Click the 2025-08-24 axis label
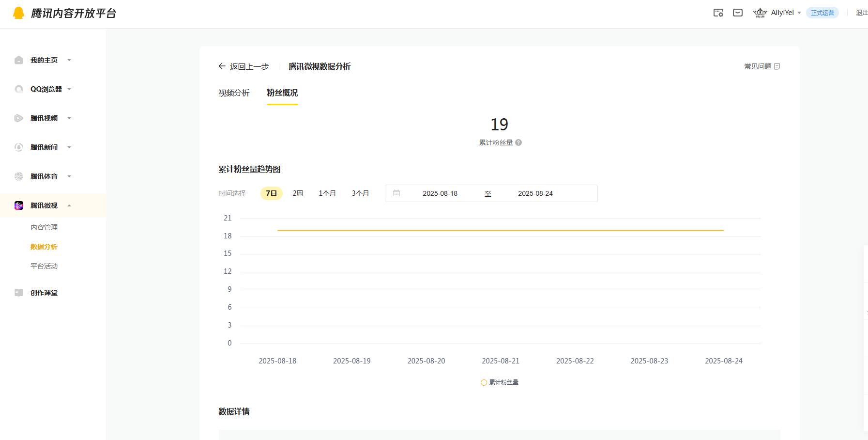The height and width of the screenshot is (440, 868). point(724,361)
